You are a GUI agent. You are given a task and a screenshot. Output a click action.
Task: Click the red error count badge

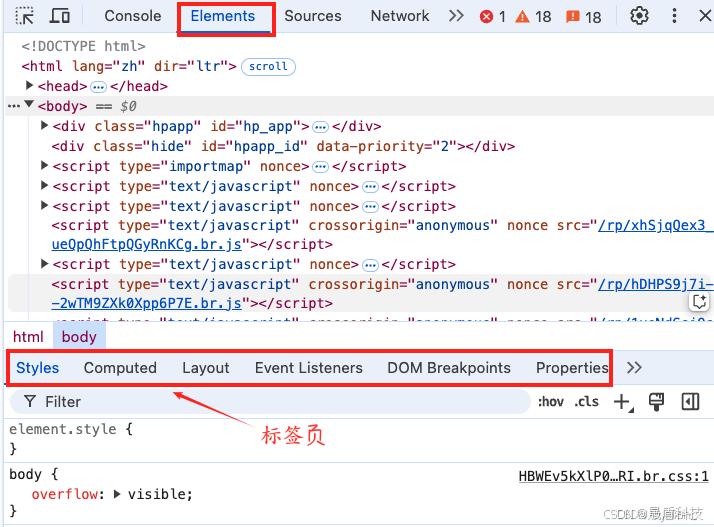pos(493,17)
